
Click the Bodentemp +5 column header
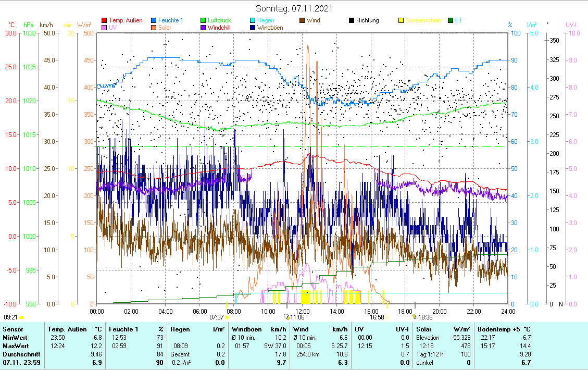point(497,329)
